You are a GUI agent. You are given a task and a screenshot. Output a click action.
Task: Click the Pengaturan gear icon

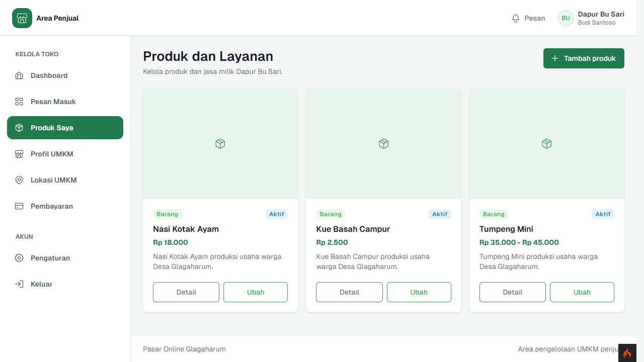19,258
